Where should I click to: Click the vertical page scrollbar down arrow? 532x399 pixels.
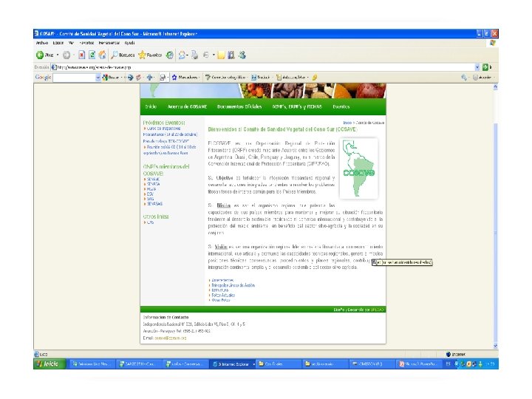(495, 346)
